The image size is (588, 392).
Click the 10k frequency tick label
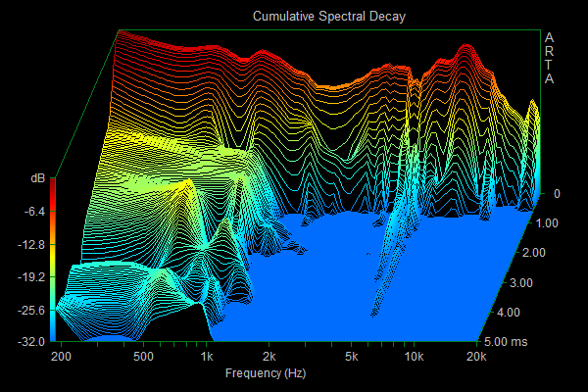click(x=415, y=357)
